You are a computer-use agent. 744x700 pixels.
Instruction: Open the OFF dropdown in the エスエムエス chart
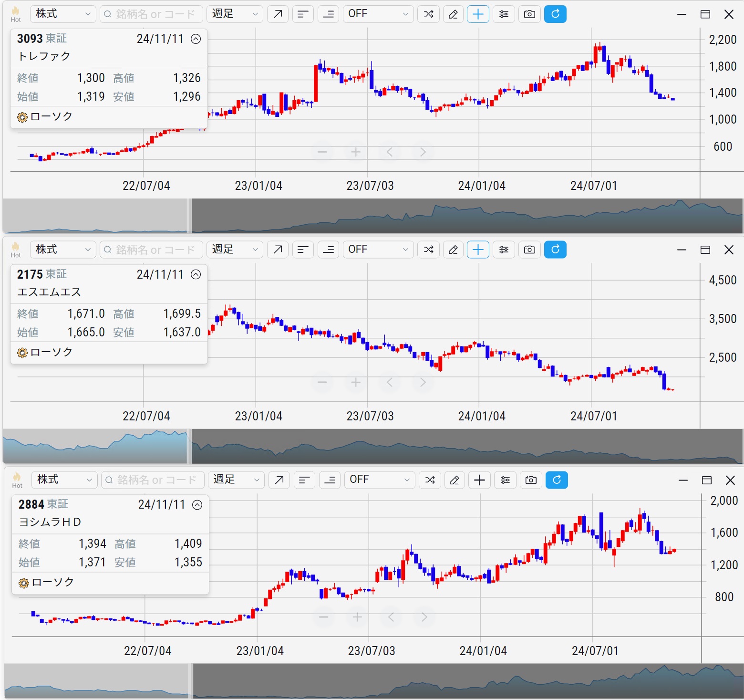point(378,250)
